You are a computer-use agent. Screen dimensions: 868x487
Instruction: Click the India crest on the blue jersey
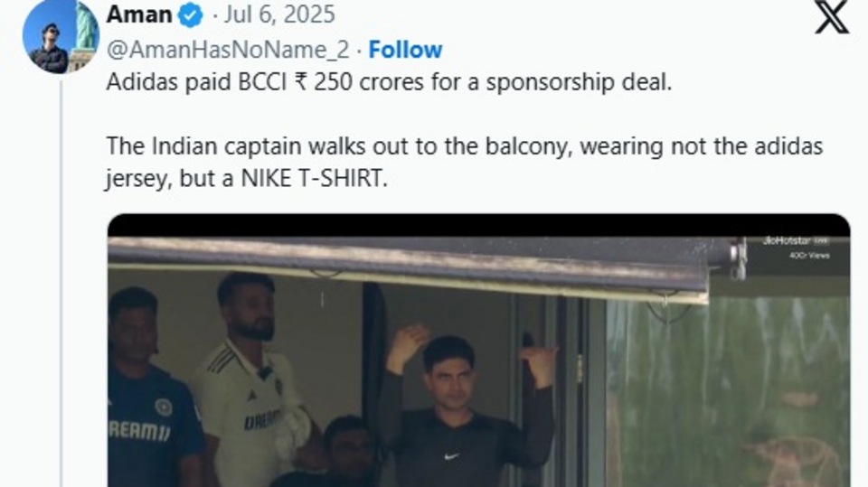(x=163, y=407)
